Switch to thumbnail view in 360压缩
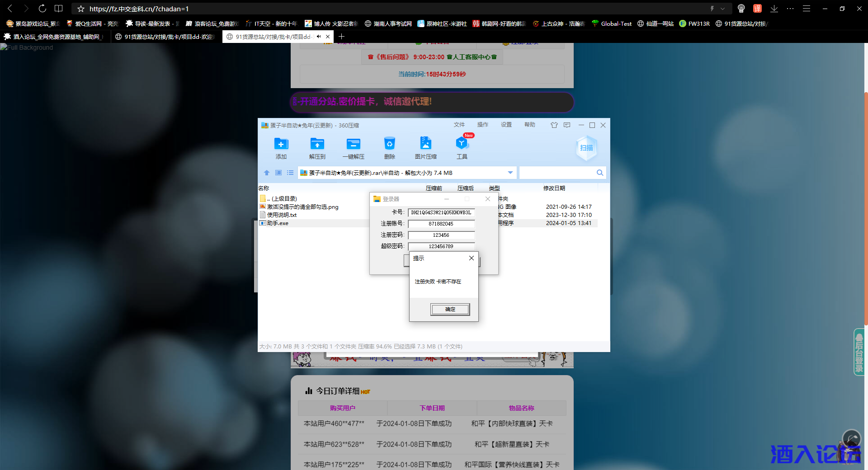This screenshot has width=868, height=470. 278,173
